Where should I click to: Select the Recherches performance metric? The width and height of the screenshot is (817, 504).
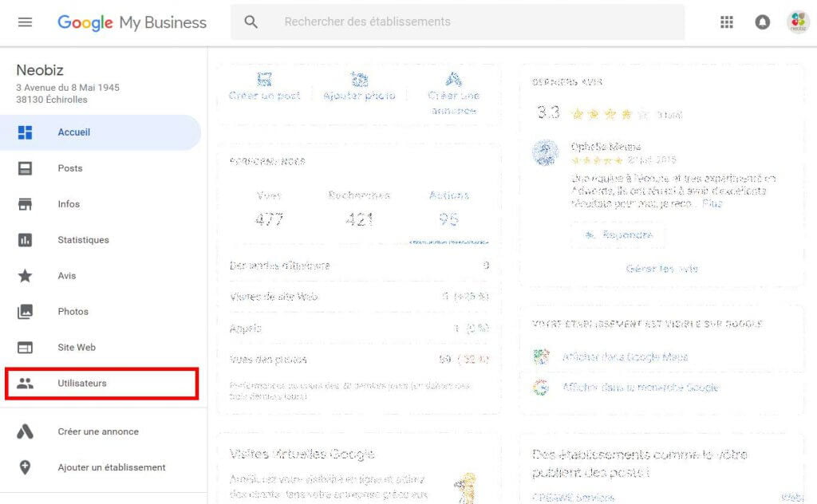[x=359, y=209]
